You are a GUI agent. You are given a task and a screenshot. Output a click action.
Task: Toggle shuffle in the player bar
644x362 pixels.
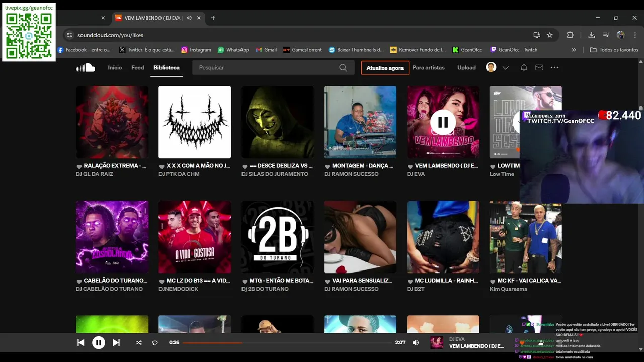[x=139, y=343]
